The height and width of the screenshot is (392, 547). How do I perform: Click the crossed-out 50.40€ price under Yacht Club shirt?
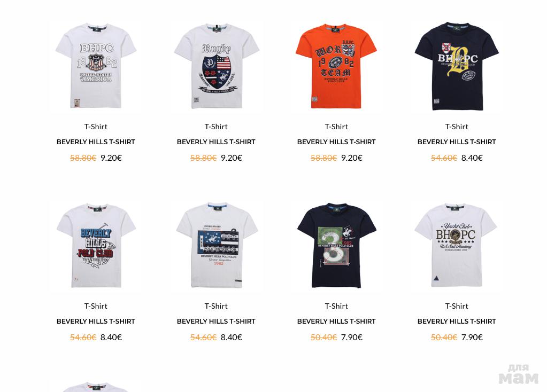(x=444, y=338)
